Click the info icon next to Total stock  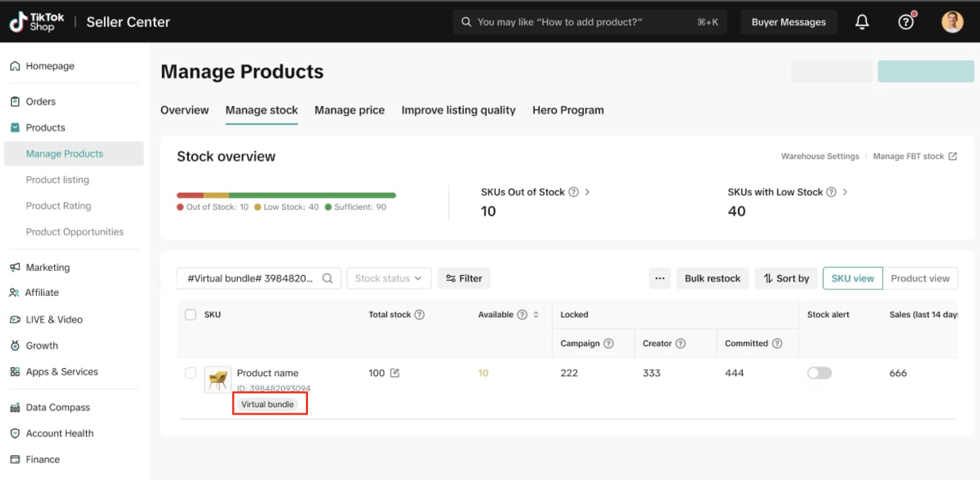coord(419,315)
